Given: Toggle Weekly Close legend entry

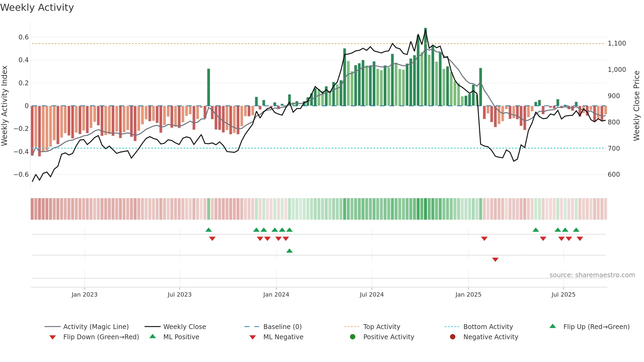Looking at the screenshot, I should (x=175, y=327).
